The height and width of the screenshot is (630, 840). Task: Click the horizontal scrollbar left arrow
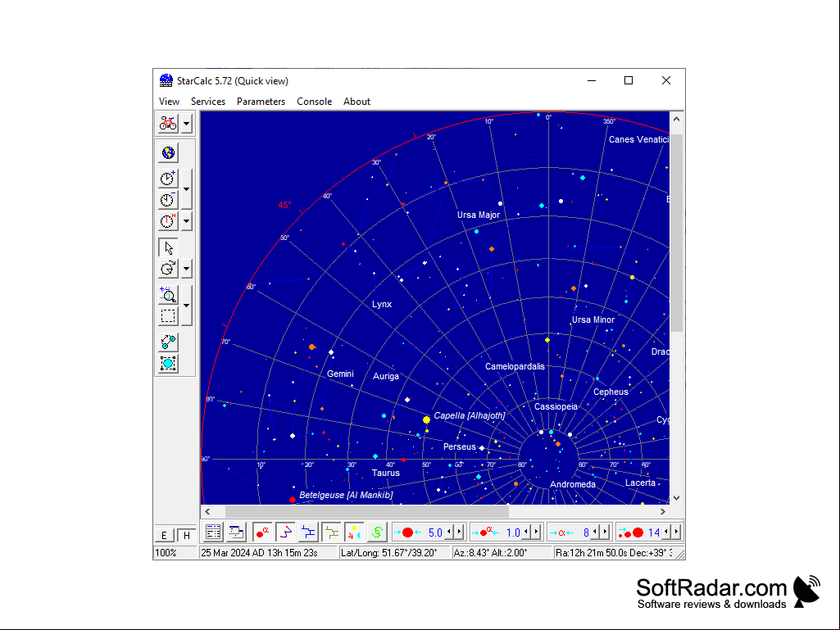coord(208,511)
